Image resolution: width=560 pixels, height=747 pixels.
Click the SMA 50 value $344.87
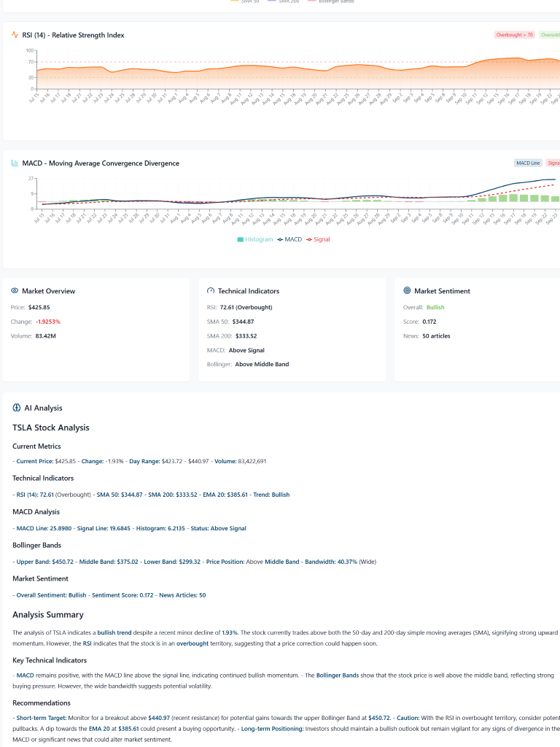coord(243,322)
